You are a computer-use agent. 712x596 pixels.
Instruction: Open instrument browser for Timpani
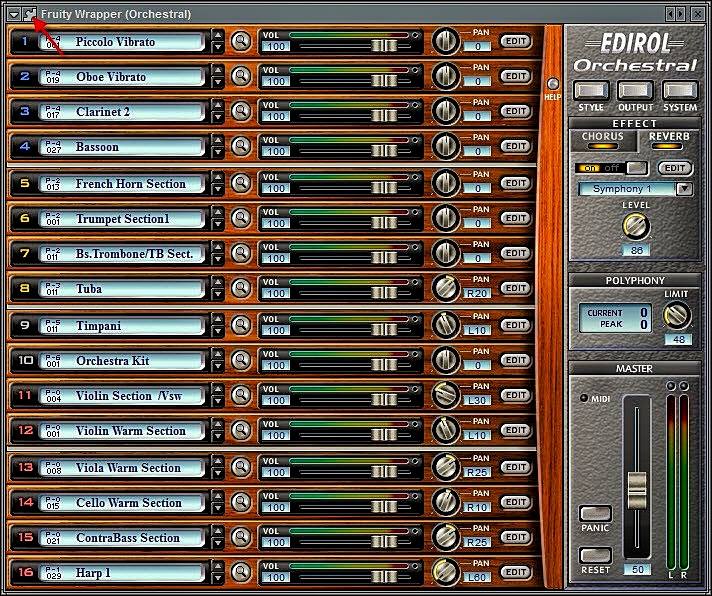pos(241,325)
